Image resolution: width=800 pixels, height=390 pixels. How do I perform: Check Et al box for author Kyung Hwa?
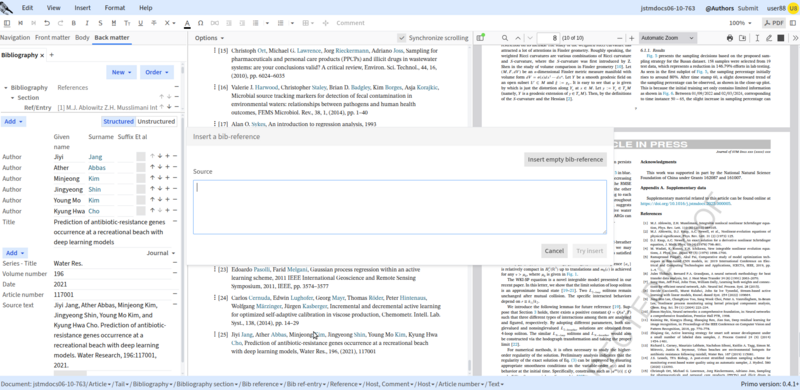point(141,211)
